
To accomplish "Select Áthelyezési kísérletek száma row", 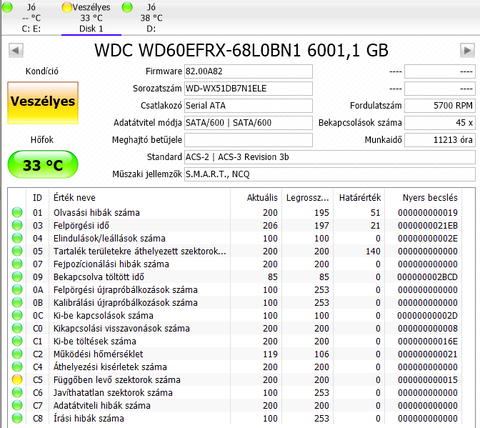I will pyautogui.click(x=235, y=367).
